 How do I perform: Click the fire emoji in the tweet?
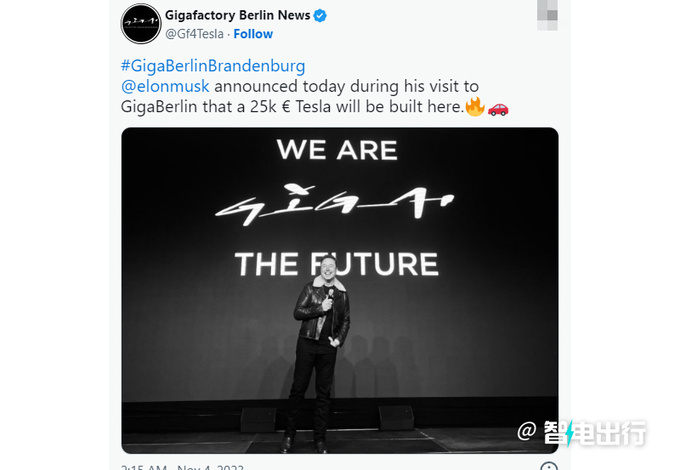click(474, 106)
